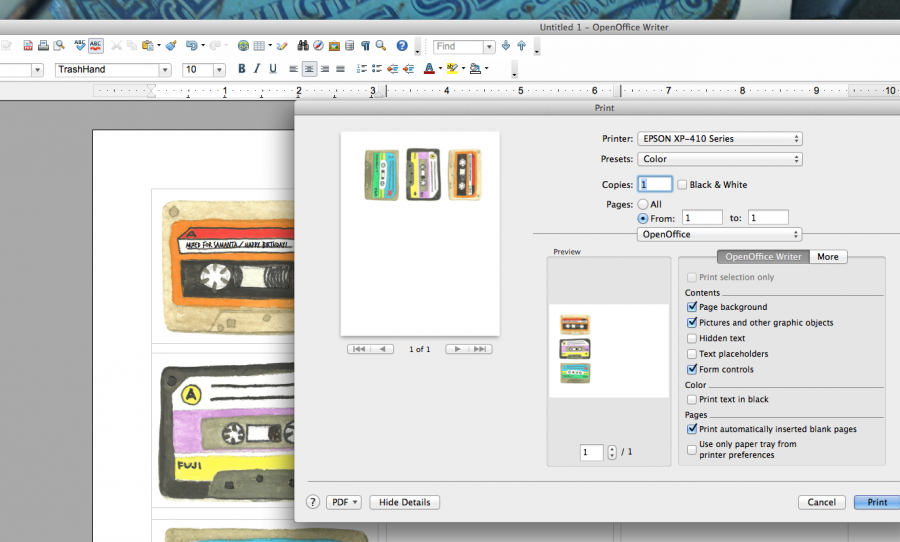Click the Cancel button
The width and height of the screenshot is (900, 542).
pyautogui.click(x=821, y=502)
